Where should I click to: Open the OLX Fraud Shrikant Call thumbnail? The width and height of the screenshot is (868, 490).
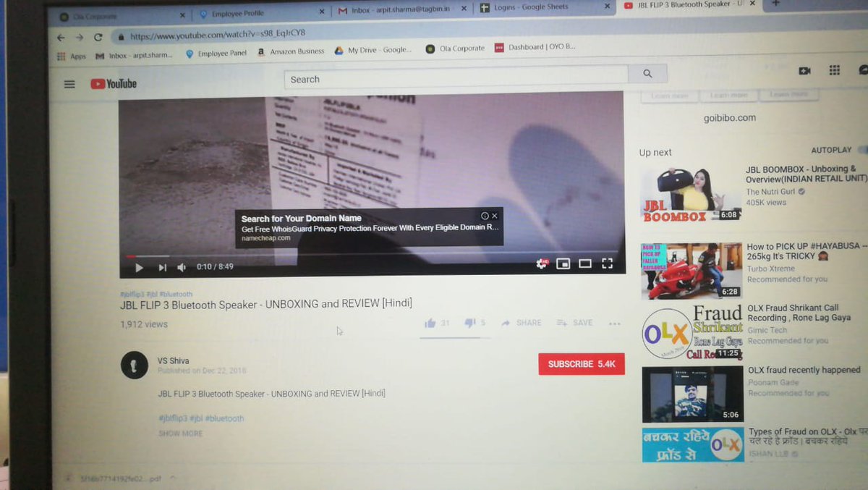(692, 333)
